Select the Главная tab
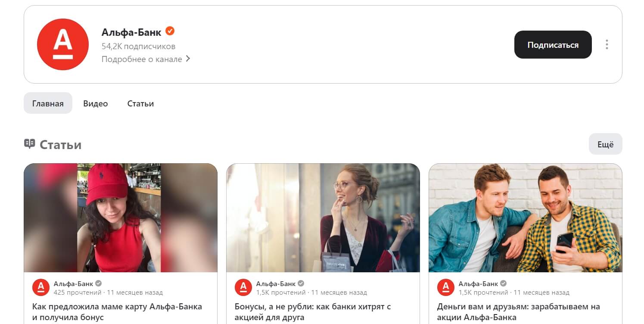Image resolution: width=644 pixels, height=324 pixels. pos(48,103)
